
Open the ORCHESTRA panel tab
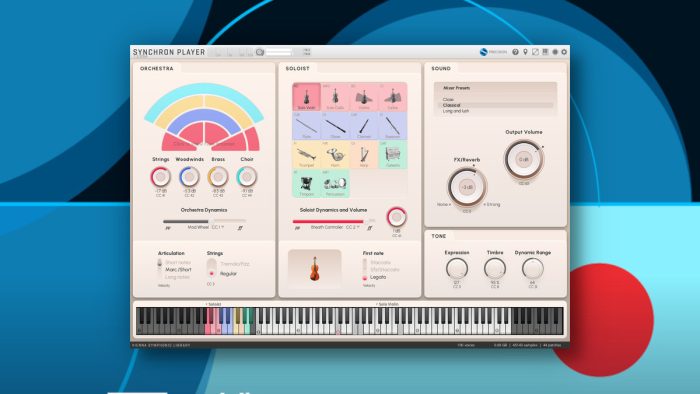tap(157, 68)
